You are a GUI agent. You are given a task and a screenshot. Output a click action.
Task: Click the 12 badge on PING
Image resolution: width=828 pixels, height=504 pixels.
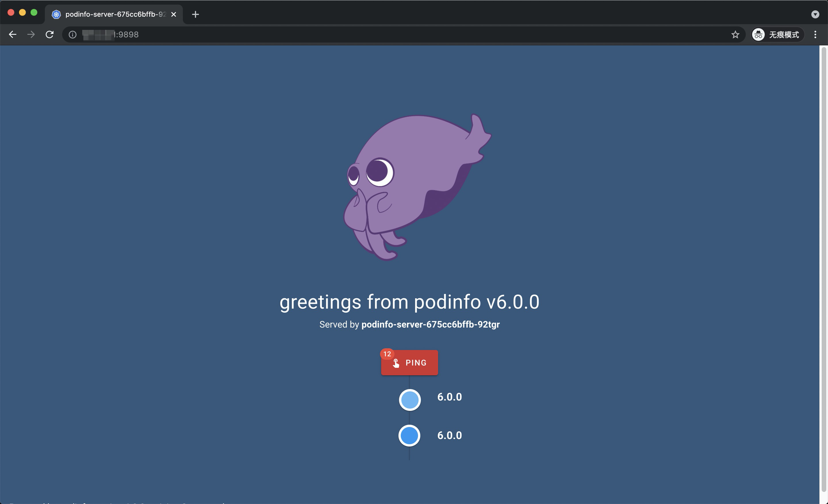coord(387,353)
